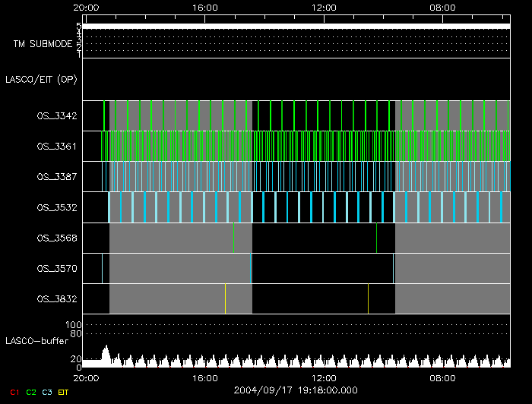Select the OS_3832 row label
The height and width of the screenshot is (404, 532).
[55, 299]
